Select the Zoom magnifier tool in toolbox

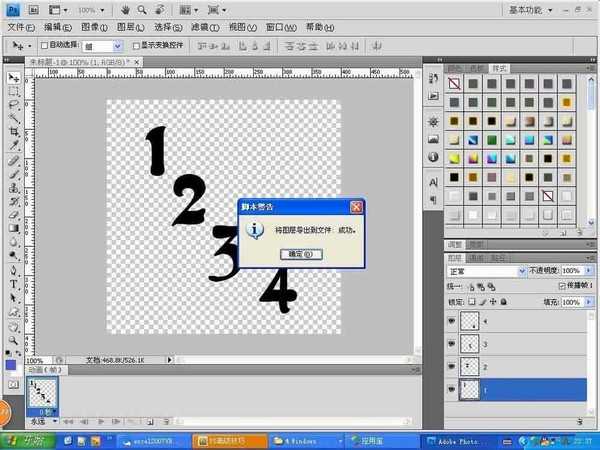click(14, 340)
